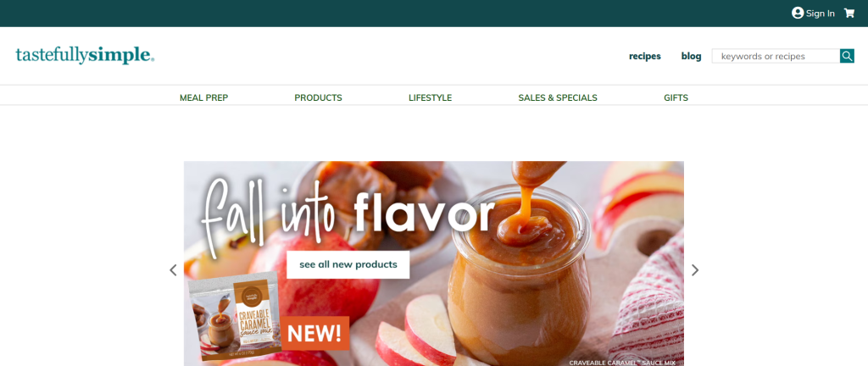
Task: Advance to next carousel slide arrow
Action: point(695,269)
